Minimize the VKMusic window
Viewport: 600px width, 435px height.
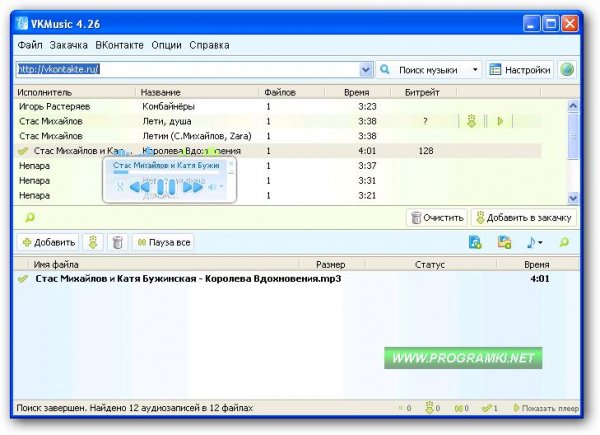coord(531,24)
